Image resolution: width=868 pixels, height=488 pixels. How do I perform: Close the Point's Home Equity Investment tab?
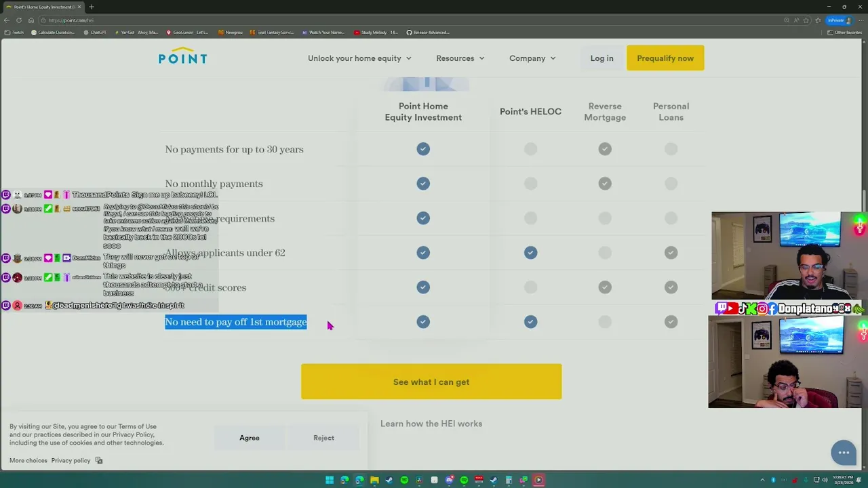click(79, 7)
